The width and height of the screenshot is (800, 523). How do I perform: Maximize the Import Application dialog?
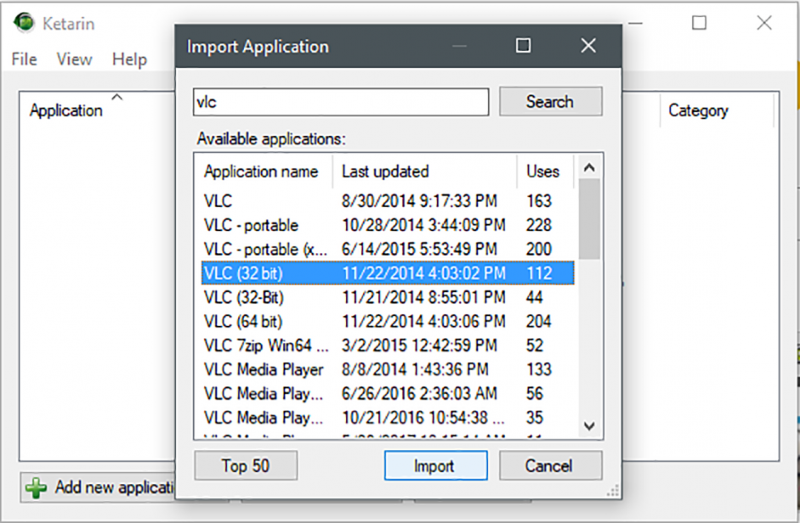tap(522, 46)
